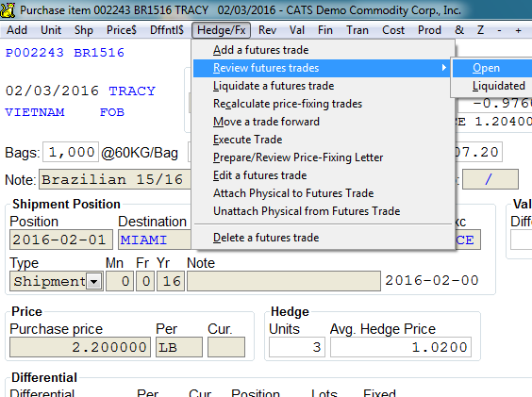Click the Bags quantity field 1,000
532x397 pixels.
(x=71, y=152)
